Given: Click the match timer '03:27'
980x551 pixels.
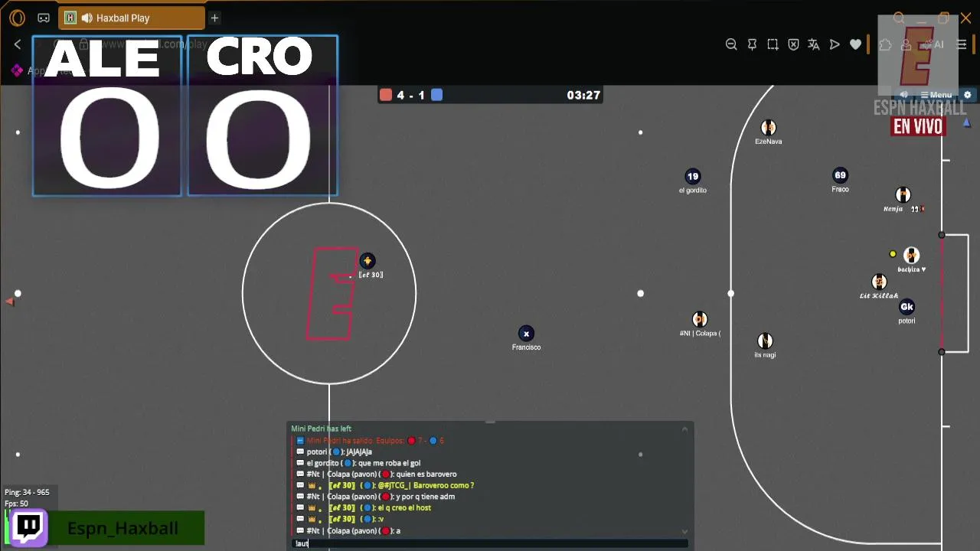Looking at the screenshot, I should 583,95.
